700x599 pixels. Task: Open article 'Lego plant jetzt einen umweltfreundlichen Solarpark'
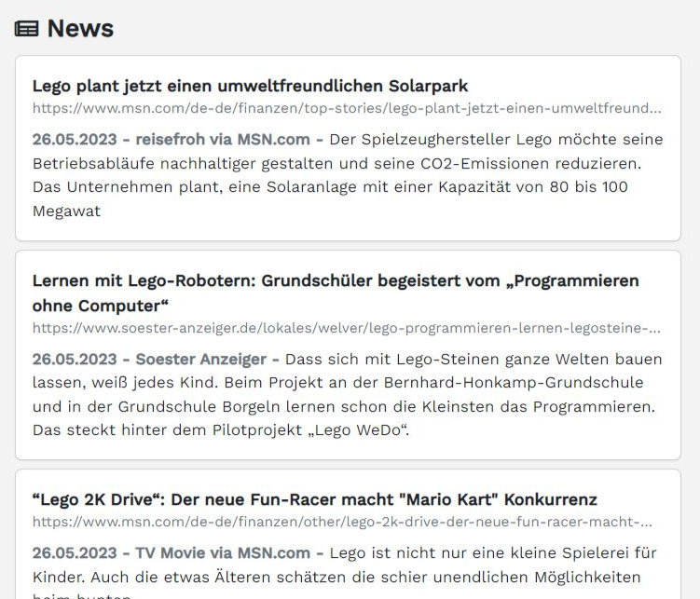pos(250,86)
